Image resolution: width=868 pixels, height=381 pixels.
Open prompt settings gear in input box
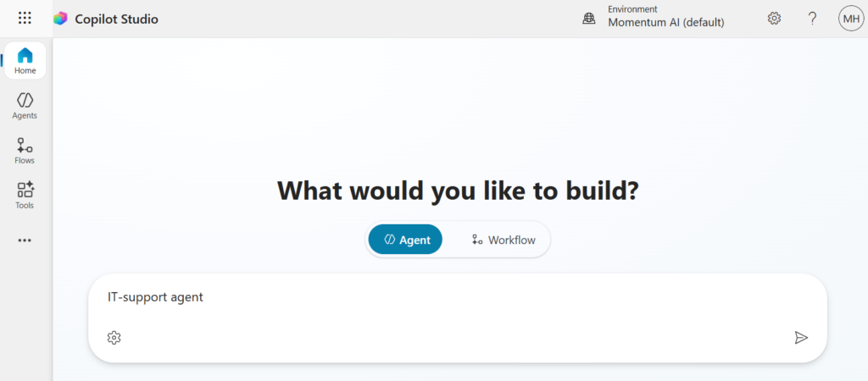(114, 338)
